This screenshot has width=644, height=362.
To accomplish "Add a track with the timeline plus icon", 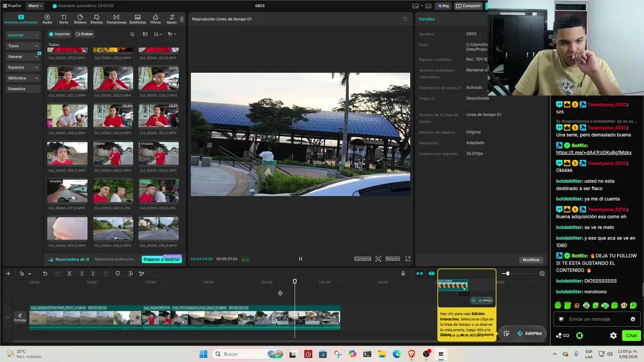I will point(8,274).
